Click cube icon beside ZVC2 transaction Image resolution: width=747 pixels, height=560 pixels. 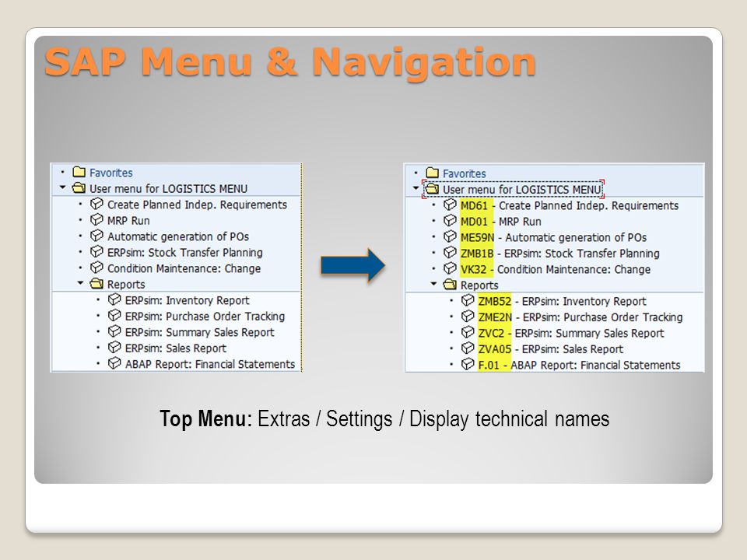pos(468,332)
